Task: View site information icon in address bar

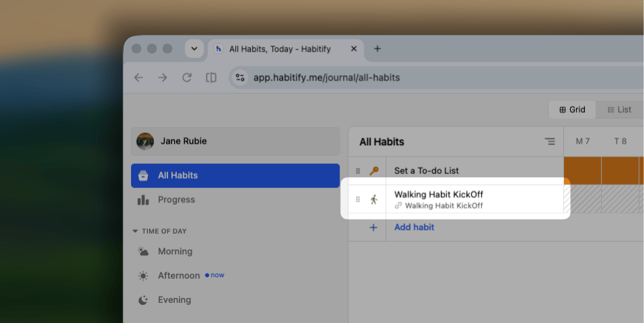Action: click(x=240, y=78)
